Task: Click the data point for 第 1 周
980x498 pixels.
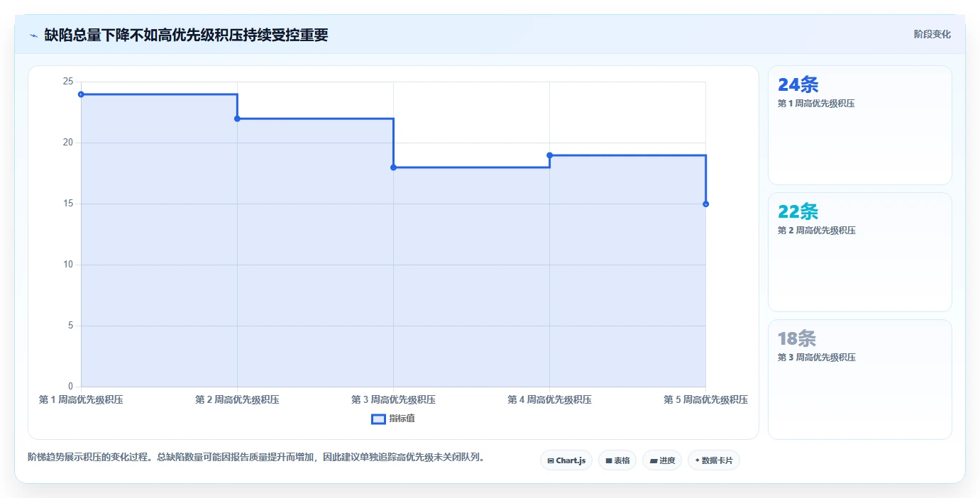Action: (x=81, y=94)
